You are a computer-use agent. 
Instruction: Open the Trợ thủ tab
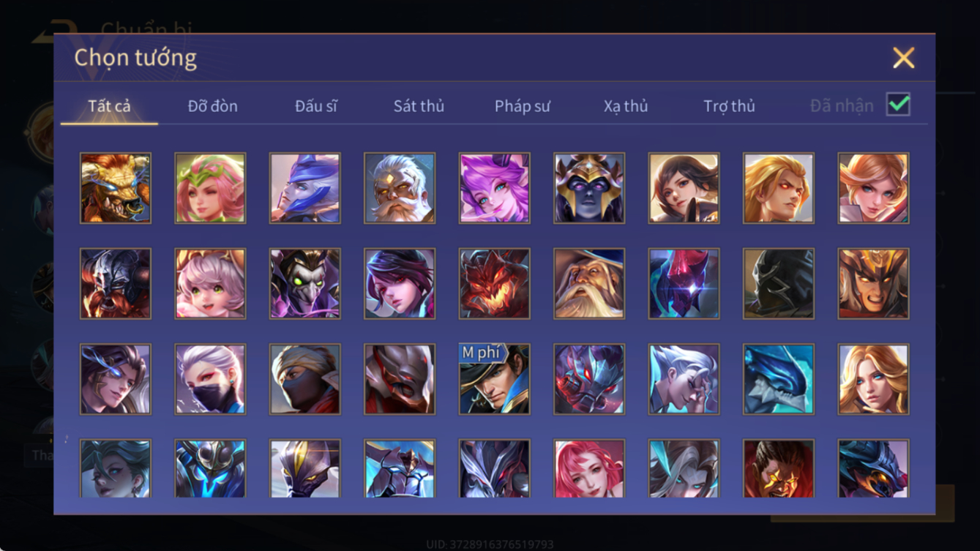tap(729, 106)
